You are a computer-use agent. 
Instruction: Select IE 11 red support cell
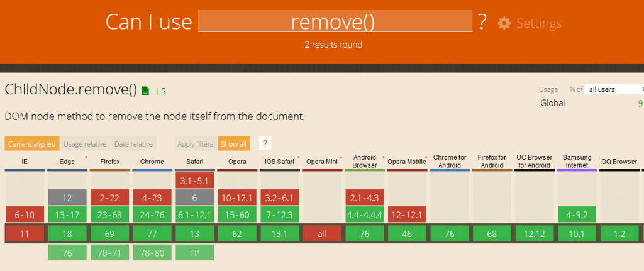(25, 234)
